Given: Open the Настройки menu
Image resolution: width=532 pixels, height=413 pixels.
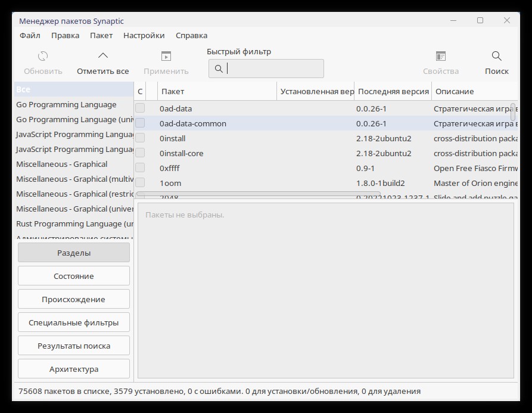Looking at the screenshot, I should 144,36.
